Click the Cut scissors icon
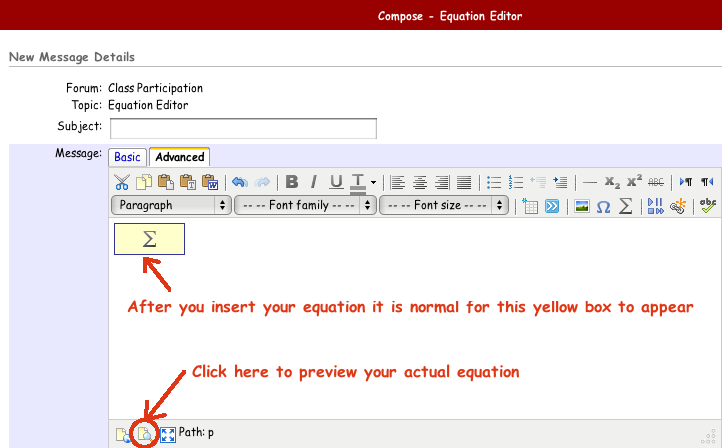 pyautogui.click(x=122, y=182)
